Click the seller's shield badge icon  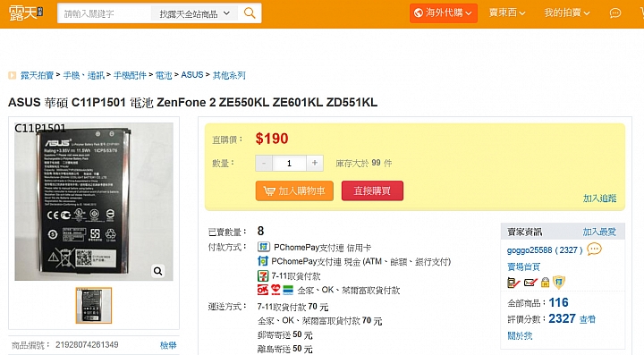coord(558,282)
